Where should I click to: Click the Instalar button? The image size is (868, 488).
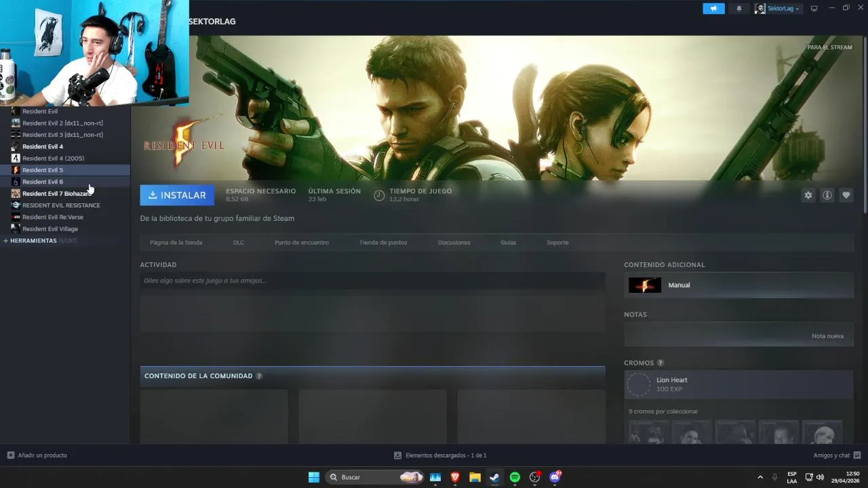[177, 195]
